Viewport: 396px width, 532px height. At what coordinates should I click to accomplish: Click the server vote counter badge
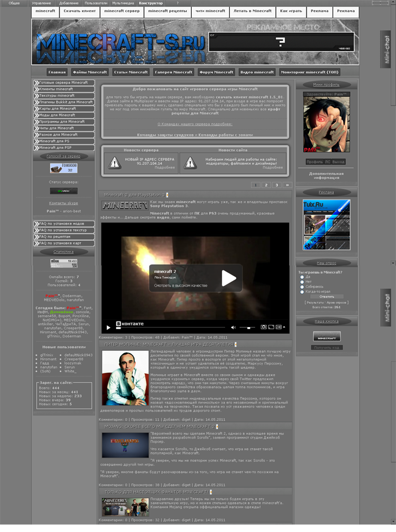(x=64, y=168)
